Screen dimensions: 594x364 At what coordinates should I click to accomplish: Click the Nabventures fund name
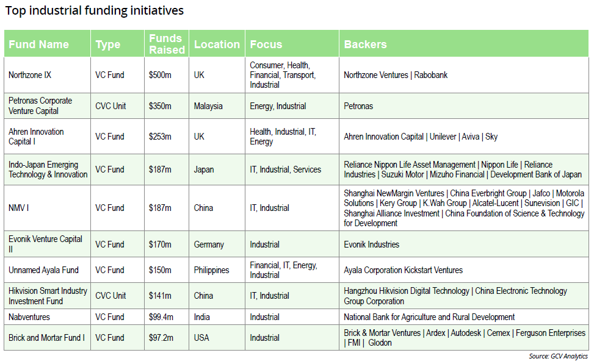point(30,317)
